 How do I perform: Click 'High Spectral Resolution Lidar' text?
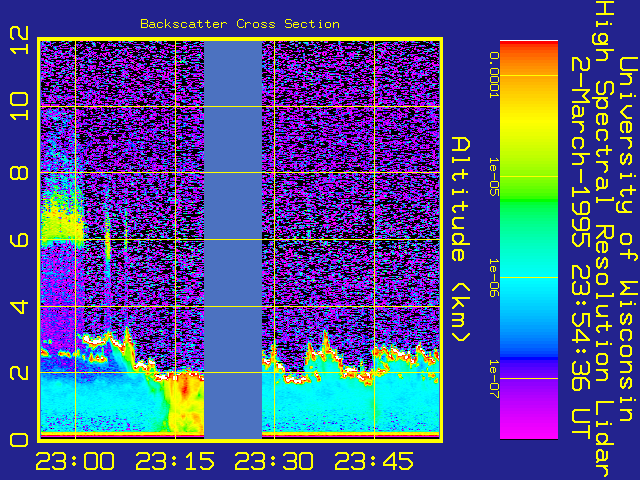point(604,240)
